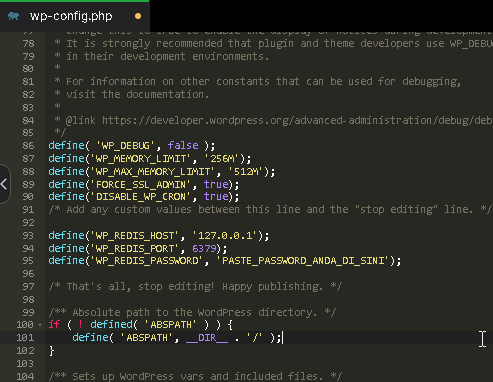Image resolution: width=493 pixels, height=382 pixels.
Task: Click the '512M' value
Action: point(246,172)
